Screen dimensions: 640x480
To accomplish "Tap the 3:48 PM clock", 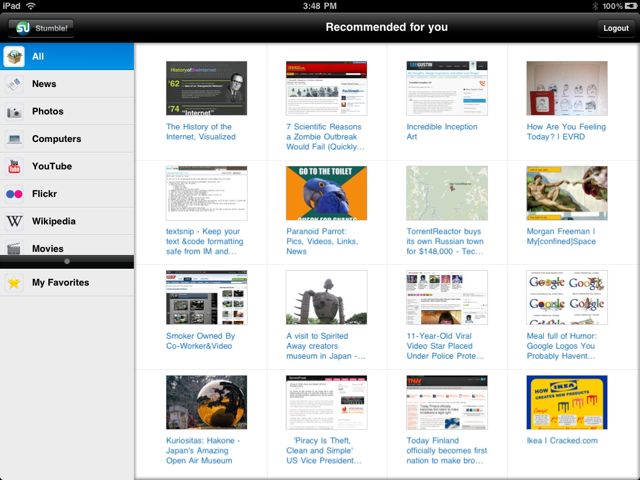I will pos(320,6).
